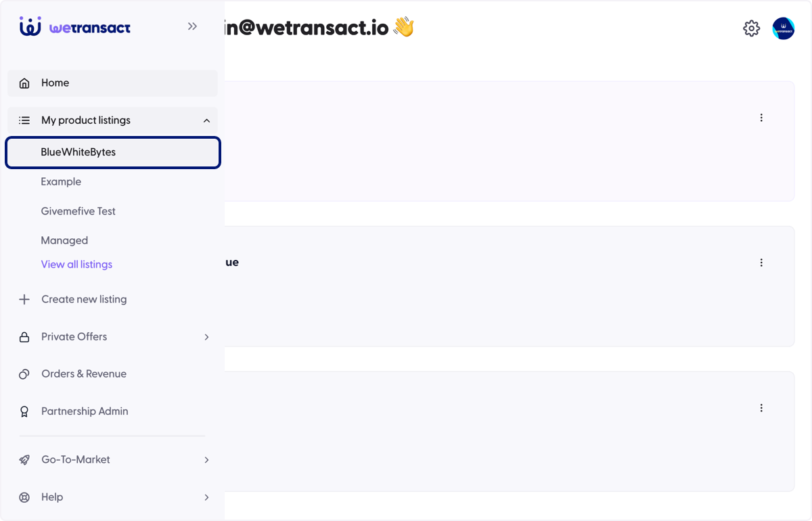This screenshot has width=812, height=521.
Task: Open third card's kebab menu
Action: click(x=761, y=408)
